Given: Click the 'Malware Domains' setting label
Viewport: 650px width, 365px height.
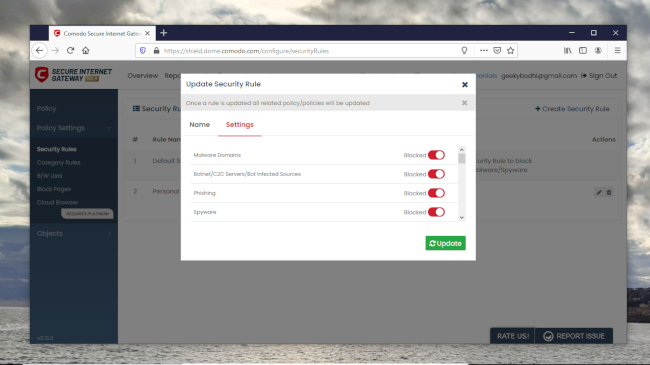Looking at the screenshot, I should pyautogui.click(x=217, y=155).
